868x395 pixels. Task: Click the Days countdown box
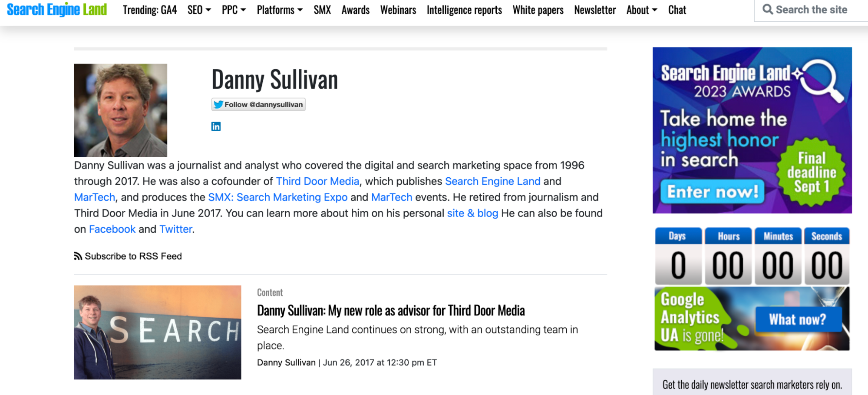678,256
